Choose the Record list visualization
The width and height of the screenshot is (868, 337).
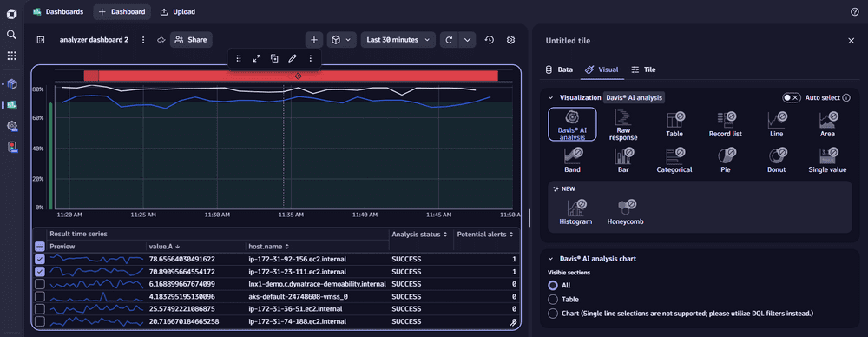[725, 124]
